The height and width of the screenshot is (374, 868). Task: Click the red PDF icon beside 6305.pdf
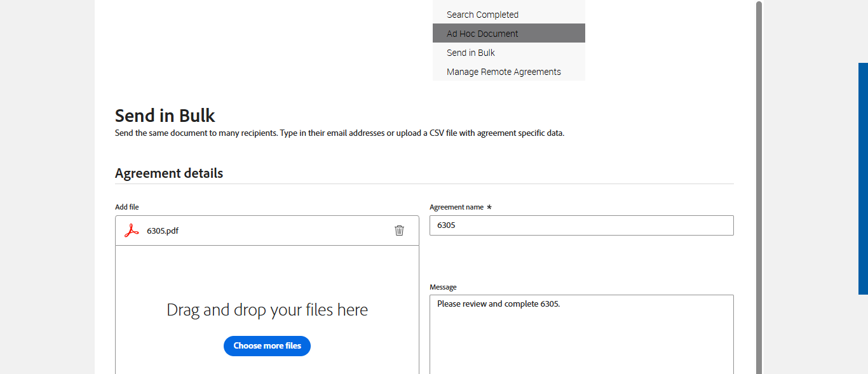[132, 230]
